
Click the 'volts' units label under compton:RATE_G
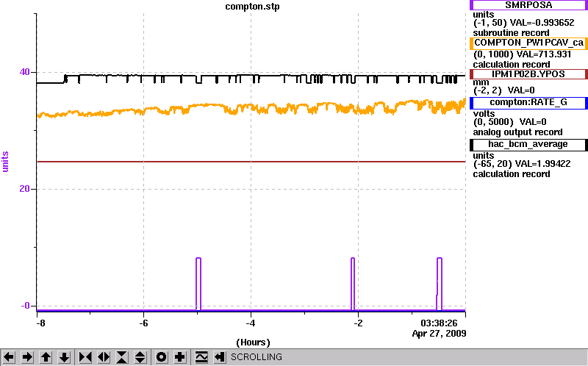coord(484,114)
